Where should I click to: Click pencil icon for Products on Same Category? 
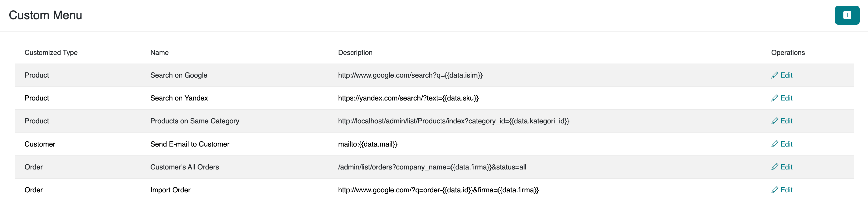[x=775, y=121]
